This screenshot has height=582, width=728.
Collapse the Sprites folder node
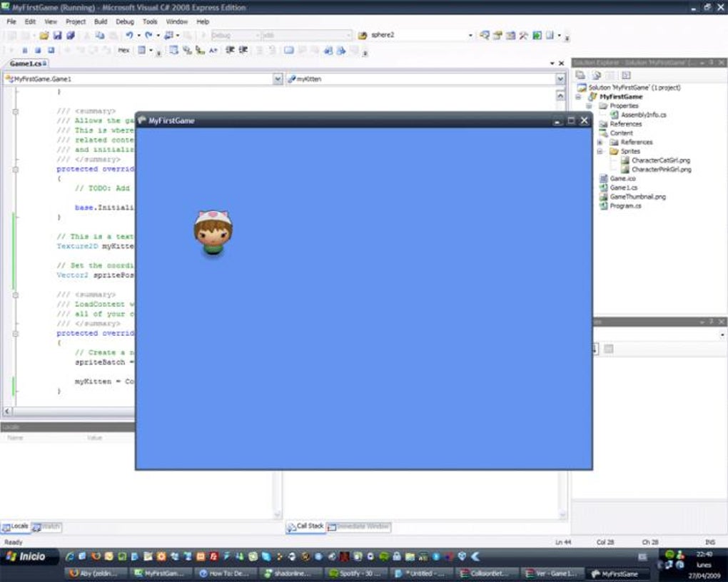click(600, 151)
